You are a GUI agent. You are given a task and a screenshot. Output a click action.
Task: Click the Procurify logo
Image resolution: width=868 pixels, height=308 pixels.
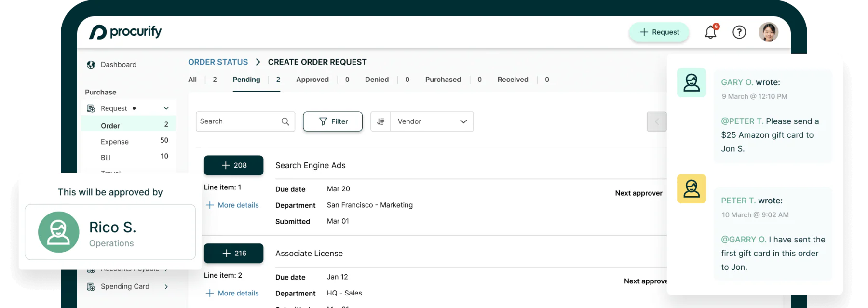(x=125, y=32)
